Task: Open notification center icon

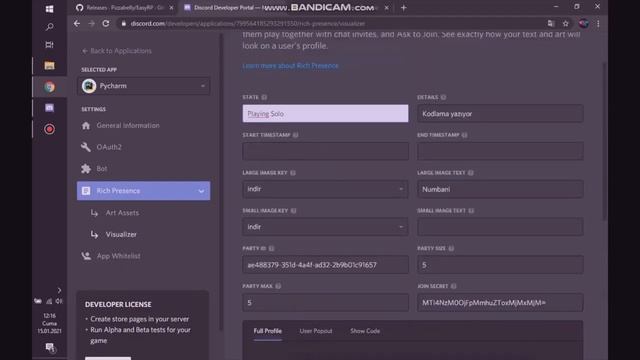Action: pyautogui.click(x=50, y=347)
